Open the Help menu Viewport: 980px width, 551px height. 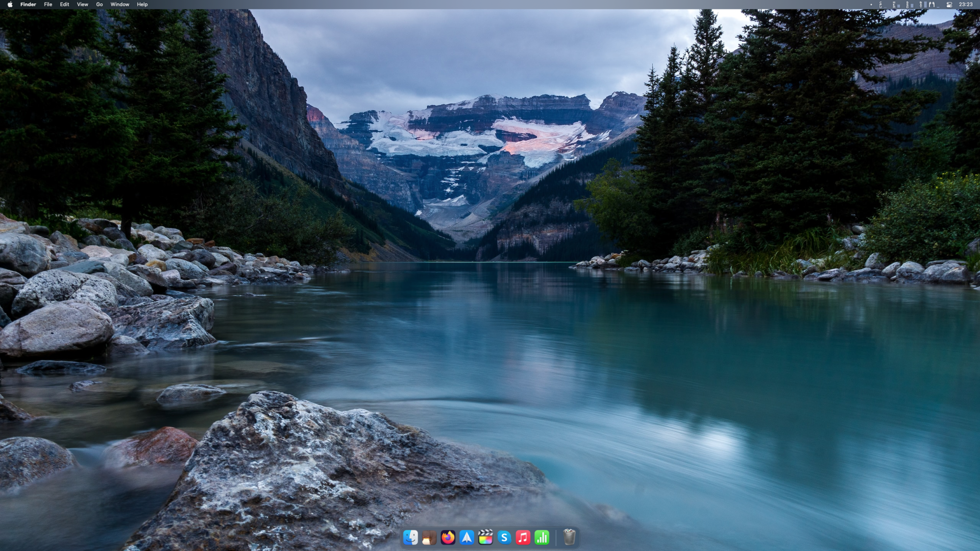click(142, 4)
